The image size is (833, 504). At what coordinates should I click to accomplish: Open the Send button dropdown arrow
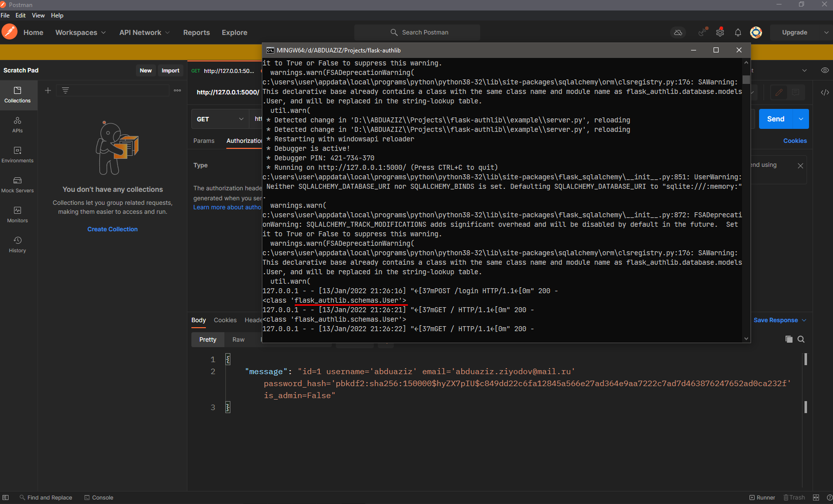(x=801, y=119)
